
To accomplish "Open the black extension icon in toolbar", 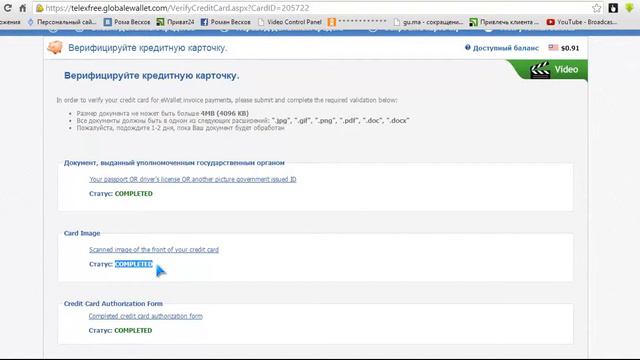I will (x=613, y=8).
